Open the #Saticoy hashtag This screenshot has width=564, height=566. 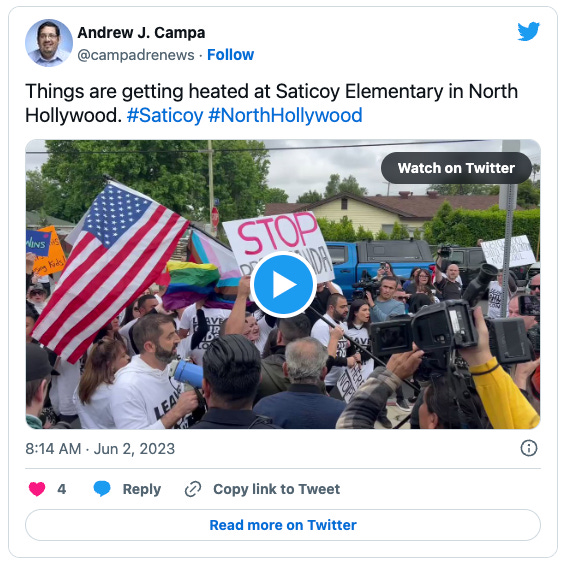pos(165,116)
